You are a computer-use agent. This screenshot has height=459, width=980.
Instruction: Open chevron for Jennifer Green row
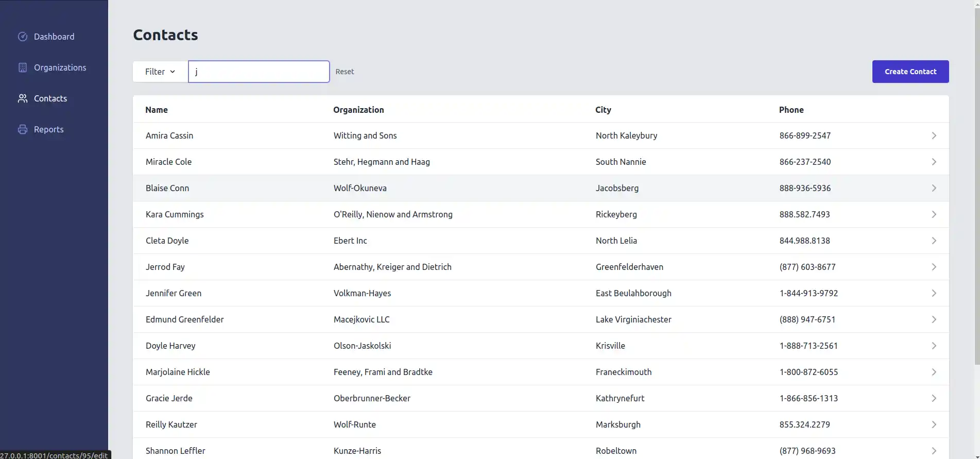point(934,293)
